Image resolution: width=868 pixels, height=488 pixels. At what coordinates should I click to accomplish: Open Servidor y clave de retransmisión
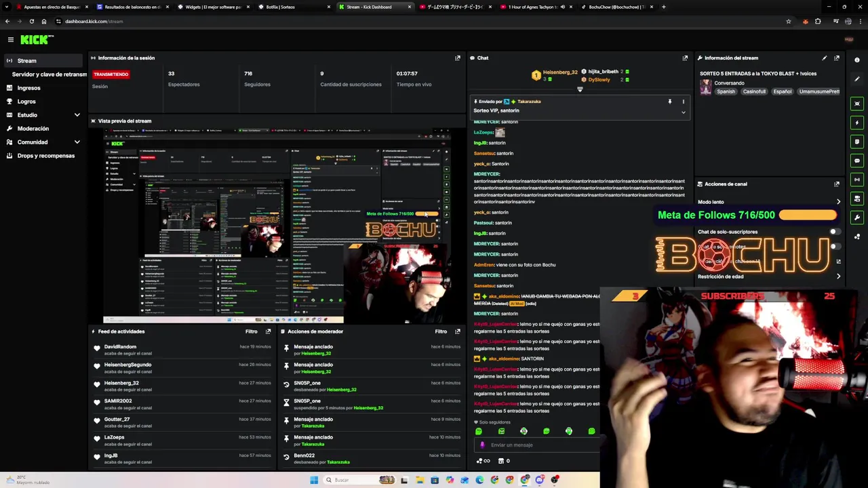49,75
